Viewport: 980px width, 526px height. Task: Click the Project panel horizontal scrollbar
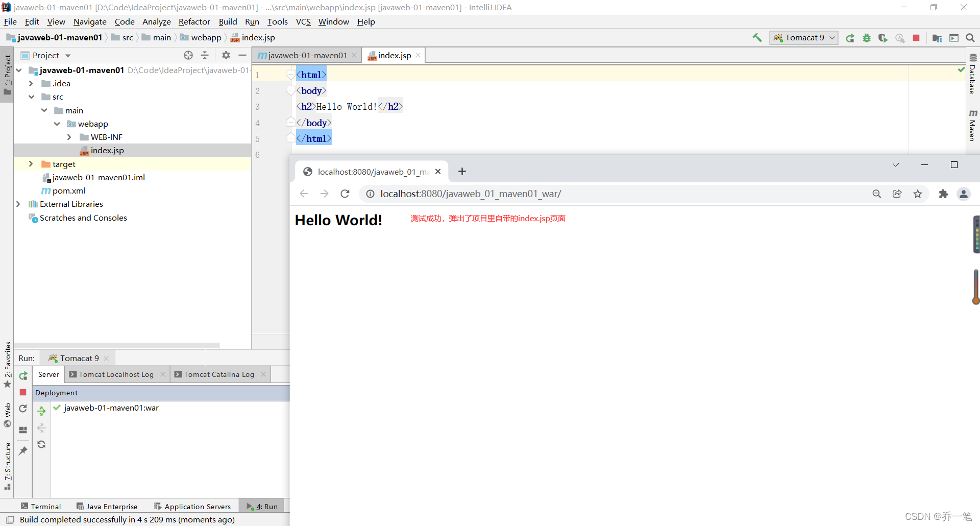(117, 346)
